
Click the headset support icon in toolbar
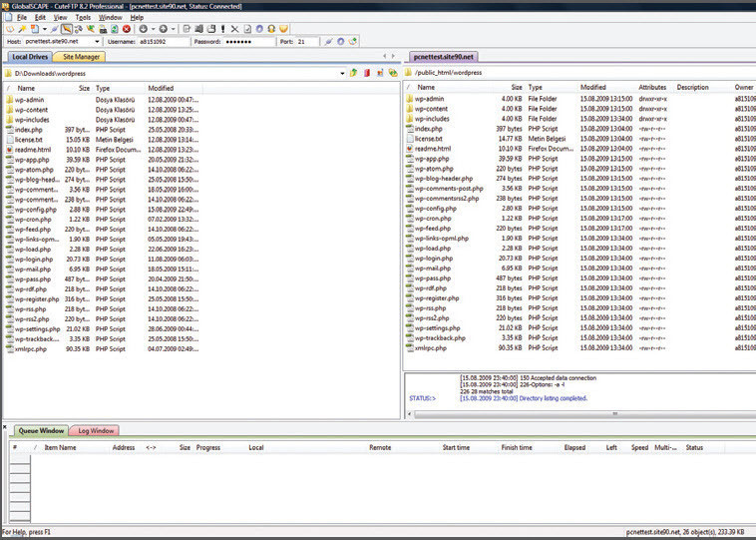click(271, 29)
